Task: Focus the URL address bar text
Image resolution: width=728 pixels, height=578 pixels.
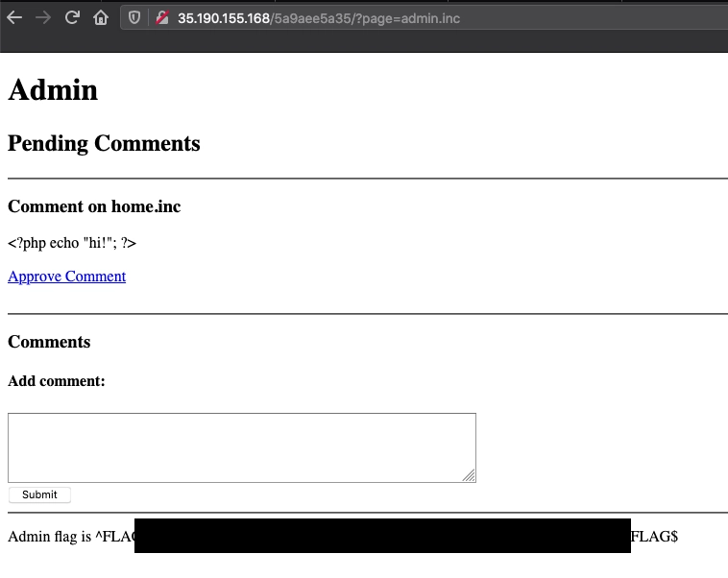Action: tap(319, 18)
